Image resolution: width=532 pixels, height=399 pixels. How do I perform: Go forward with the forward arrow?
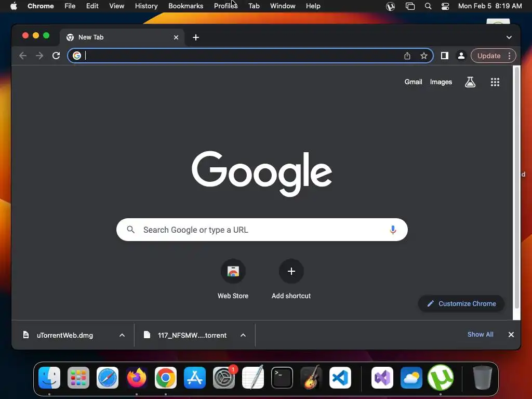(39, 56)
